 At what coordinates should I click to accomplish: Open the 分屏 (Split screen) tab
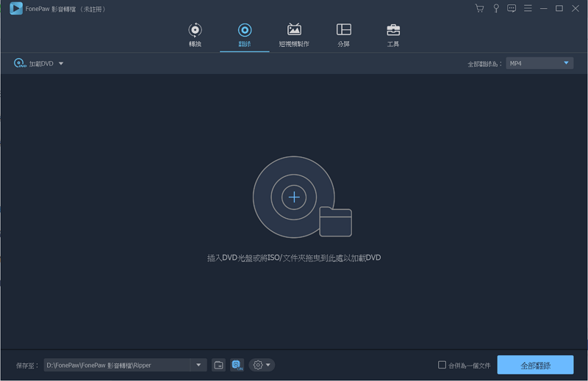tap(343, 35)
